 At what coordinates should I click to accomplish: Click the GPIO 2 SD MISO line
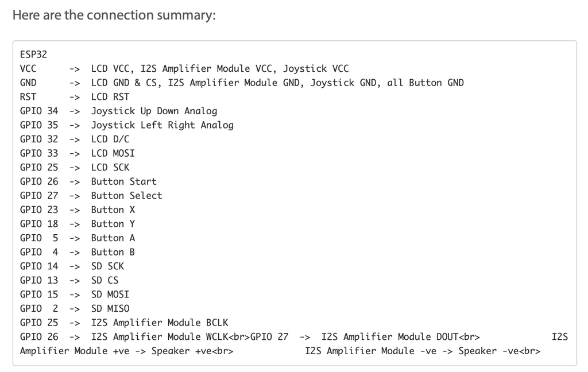click(75, 309)
